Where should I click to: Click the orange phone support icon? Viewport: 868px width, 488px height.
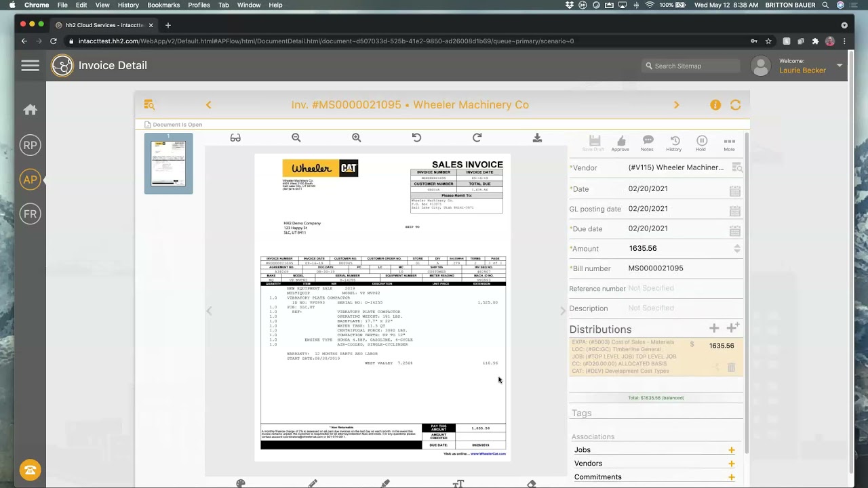[x=30, y=470]
